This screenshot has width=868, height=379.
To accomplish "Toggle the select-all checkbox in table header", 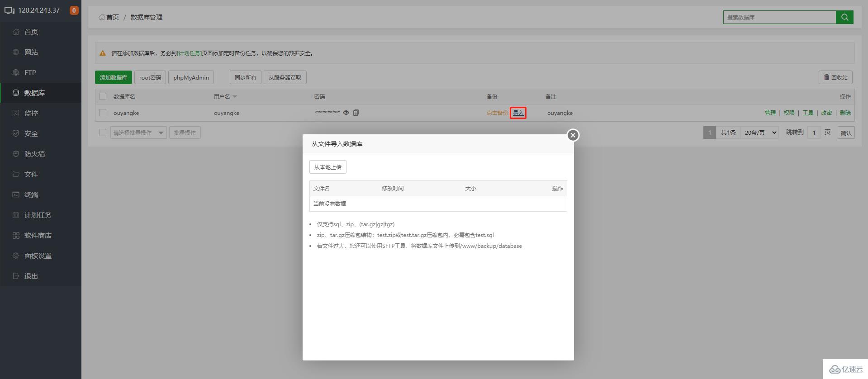I will [103, 96].
